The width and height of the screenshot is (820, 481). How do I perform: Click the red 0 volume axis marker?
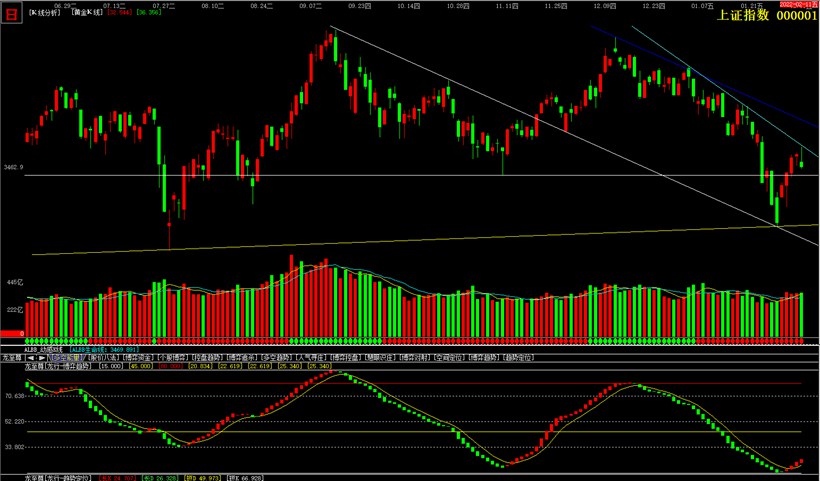point(13,334)
